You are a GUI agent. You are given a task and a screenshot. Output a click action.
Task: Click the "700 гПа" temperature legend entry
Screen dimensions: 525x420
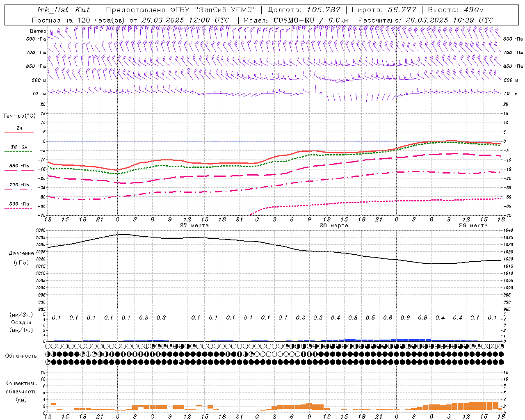tap(19, 185)
